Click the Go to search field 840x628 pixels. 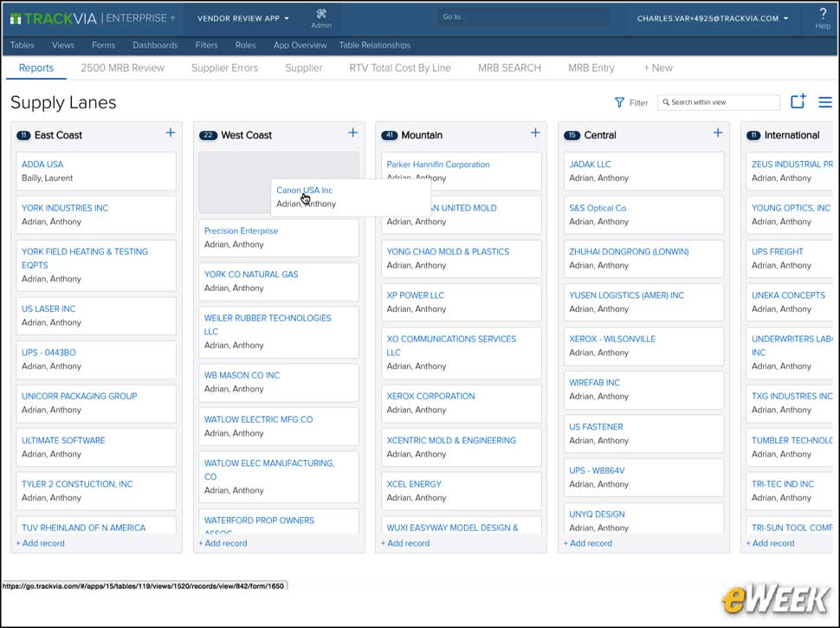pos(524,17)
